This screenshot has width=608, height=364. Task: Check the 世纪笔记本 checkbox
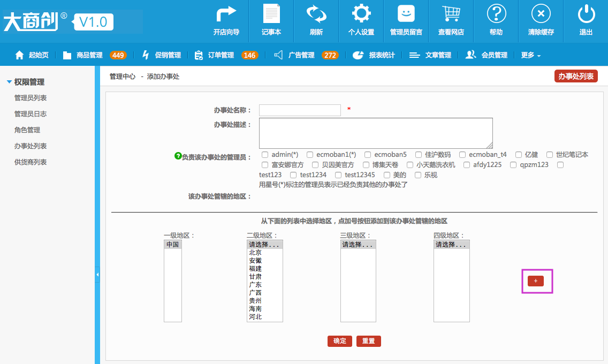coord(550,155)
